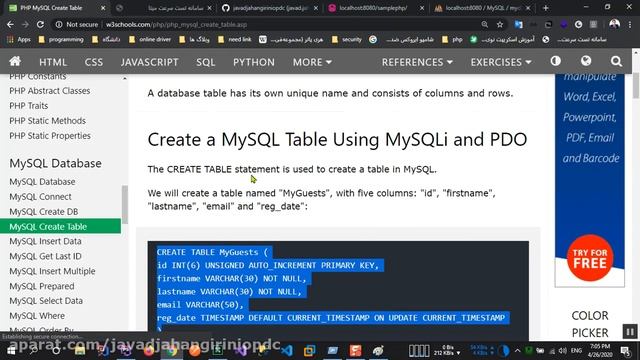Open the security bookmarks folder
640x360 pixels.
coord(347,40)
